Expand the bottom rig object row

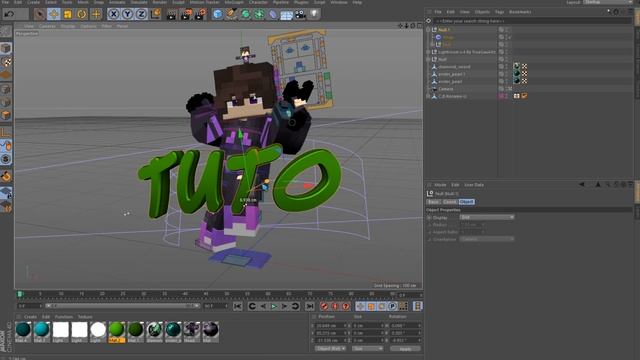(428, 96)
